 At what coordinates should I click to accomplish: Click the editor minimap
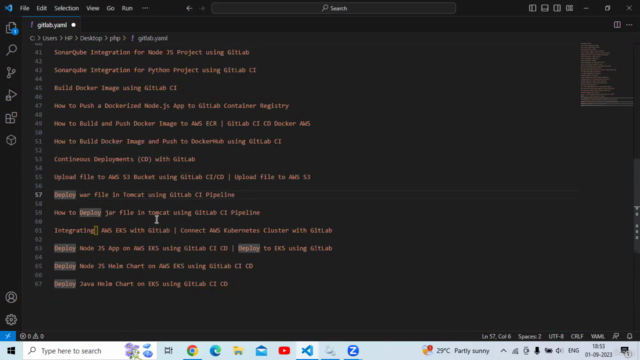click(x=607, y=74)
